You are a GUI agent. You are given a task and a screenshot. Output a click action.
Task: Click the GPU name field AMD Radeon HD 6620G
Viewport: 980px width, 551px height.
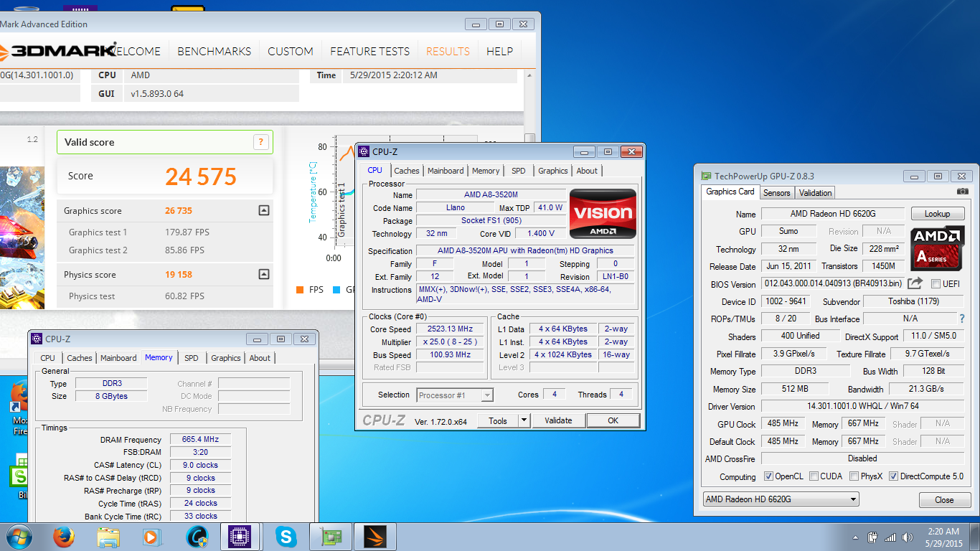click(x=832, y=214)
